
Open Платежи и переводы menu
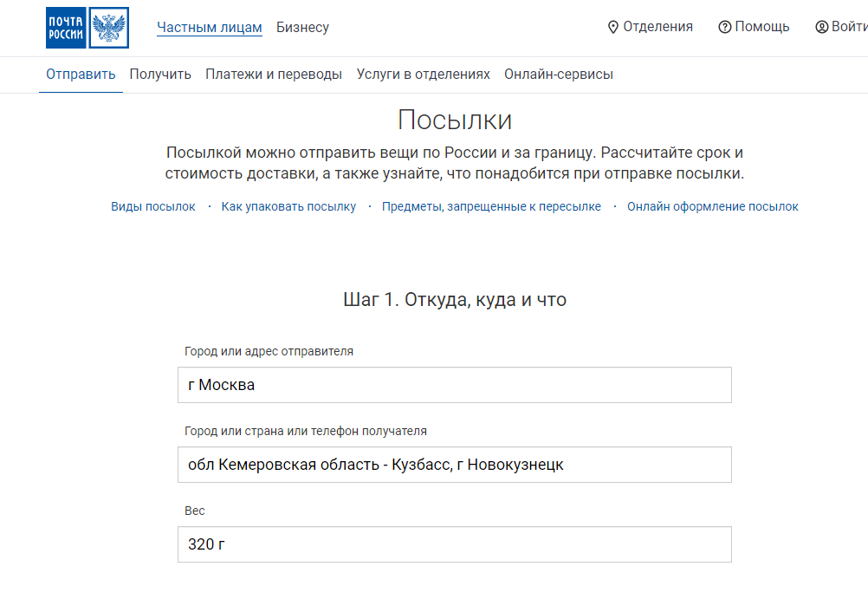point(274,75)
